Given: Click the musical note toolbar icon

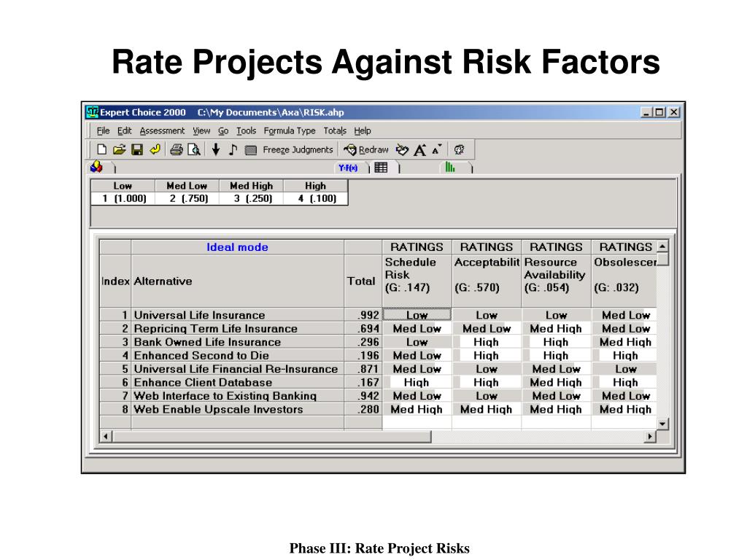Looking at the screenshot, I should [x=233, y=149].
